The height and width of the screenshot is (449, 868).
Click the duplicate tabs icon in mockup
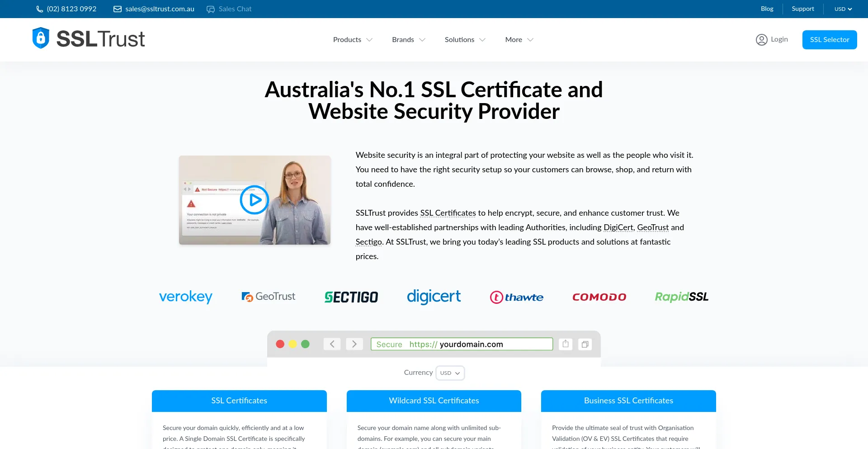click(x=585, y=344)
